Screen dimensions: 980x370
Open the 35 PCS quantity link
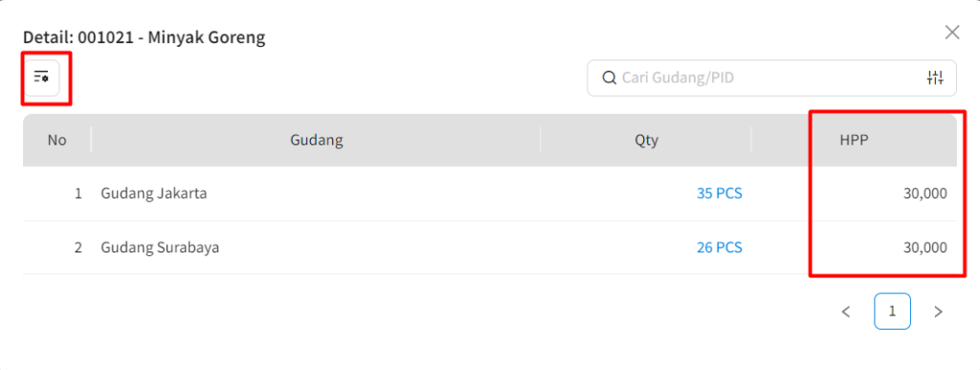coord(720,193)
